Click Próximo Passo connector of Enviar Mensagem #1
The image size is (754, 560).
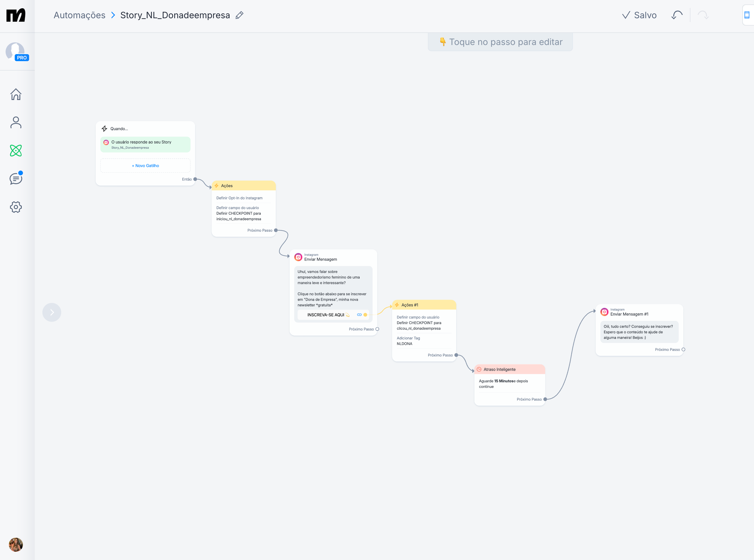click(683, 349)
